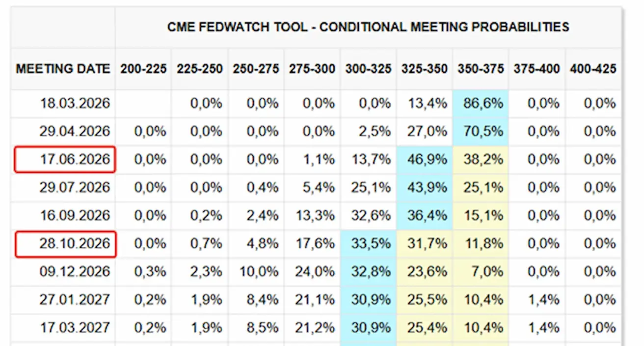Screen dimensions: 644x346
Task: Select the 24,0% probability cell
Action: tap(313, 272)
